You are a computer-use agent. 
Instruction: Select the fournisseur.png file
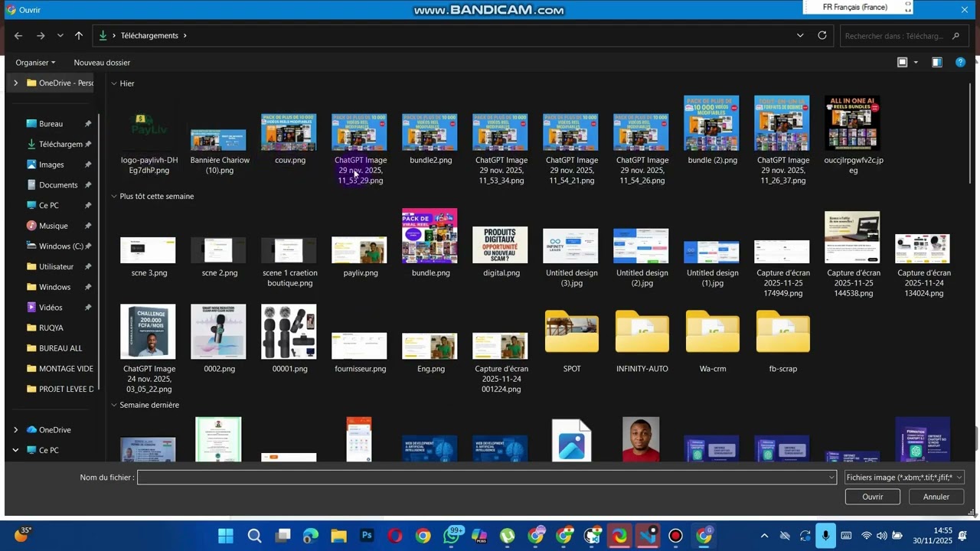pyautogui.click(x=360, y=353)
